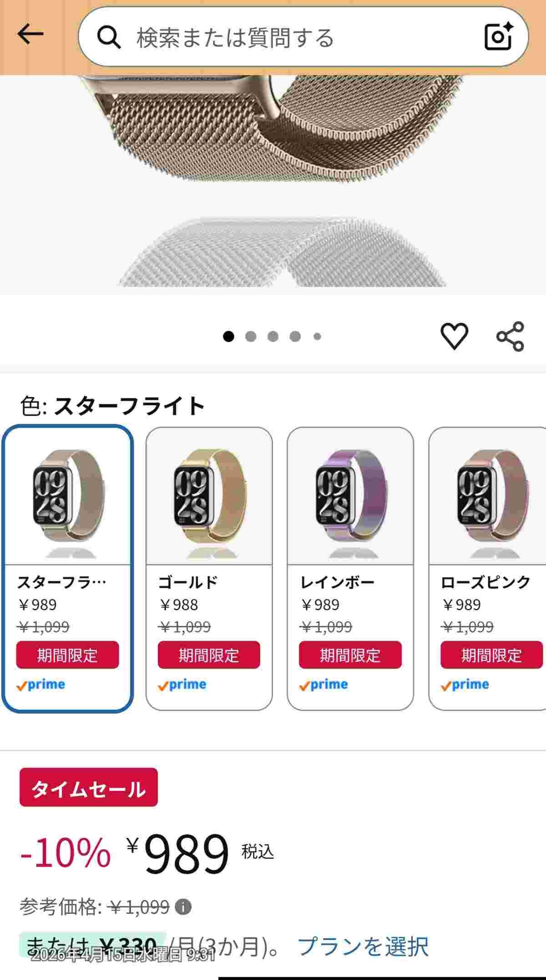Viewport: 546px width, 980px height.
Task: Tap the back arrow icon
Action: click(x=30, y=35)
